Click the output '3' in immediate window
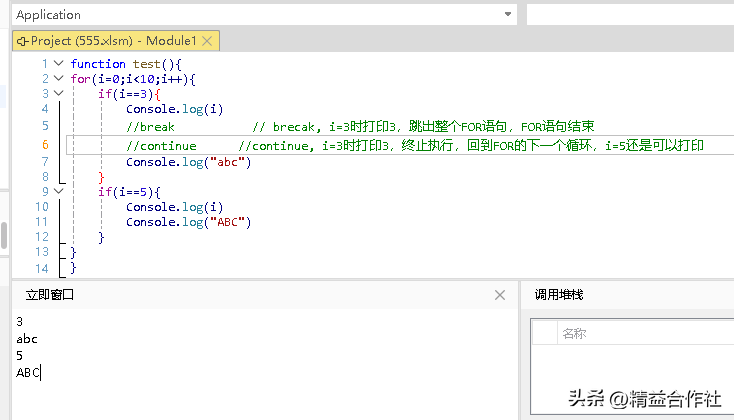734x420 pixels. point(19,322)
